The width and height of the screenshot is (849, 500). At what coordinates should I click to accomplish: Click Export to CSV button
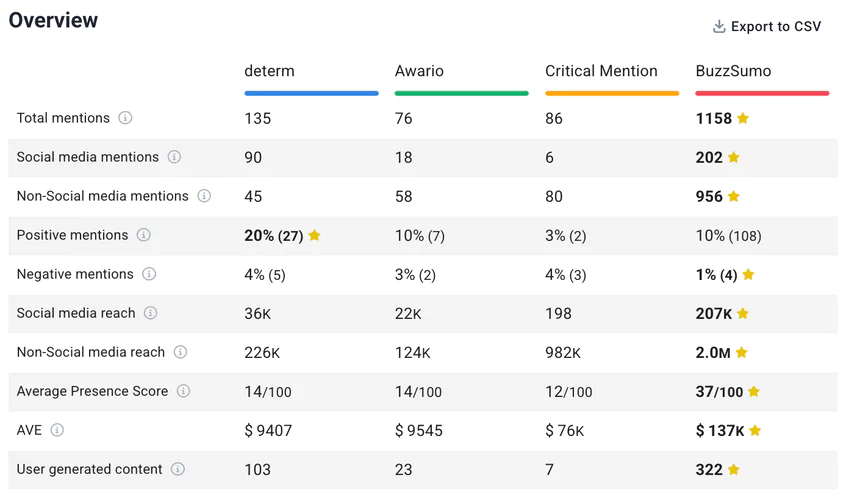(x=767, y=27)
